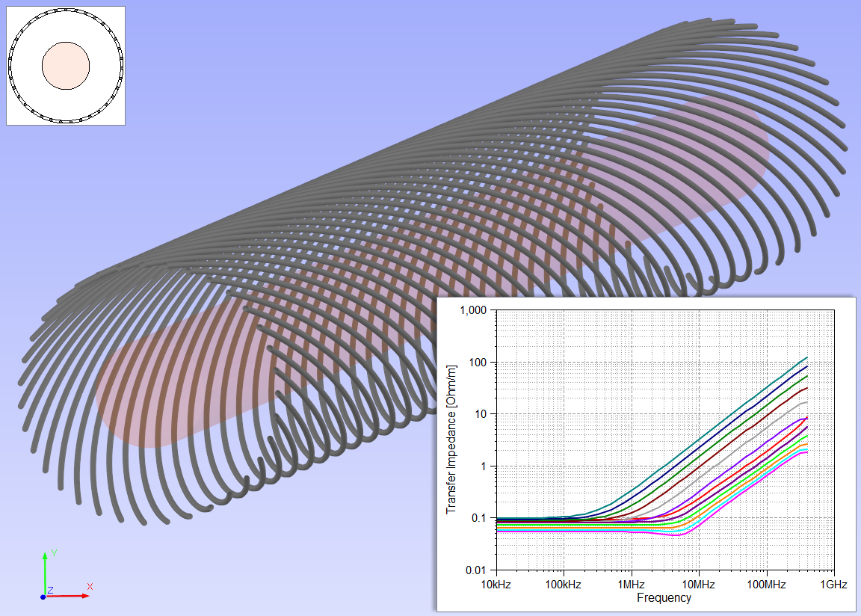Screen dimensions: 861x616
Task: Pick the gray helical shield wires
Action: (x=448, y=150)
